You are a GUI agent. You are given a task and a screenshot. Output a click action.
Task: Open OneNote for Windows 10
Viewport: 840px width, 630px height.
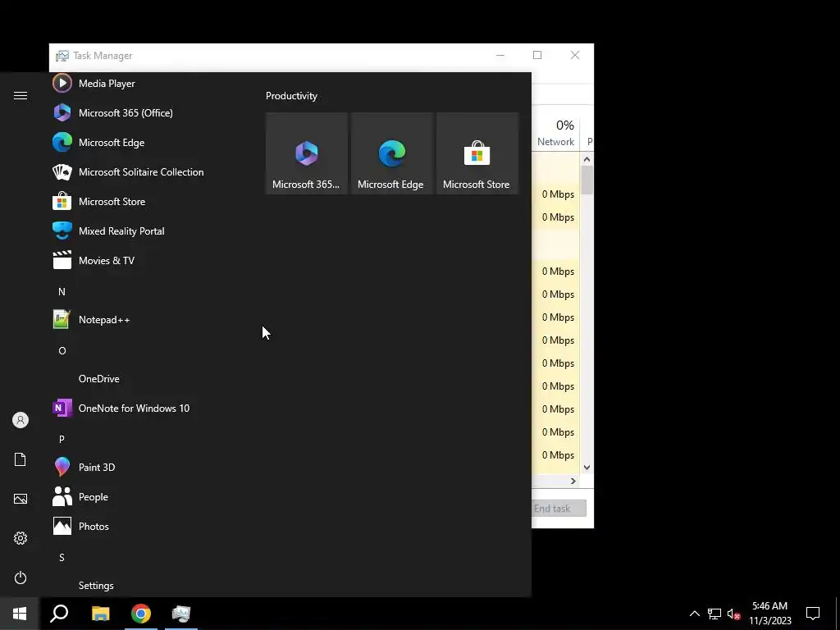144,409
